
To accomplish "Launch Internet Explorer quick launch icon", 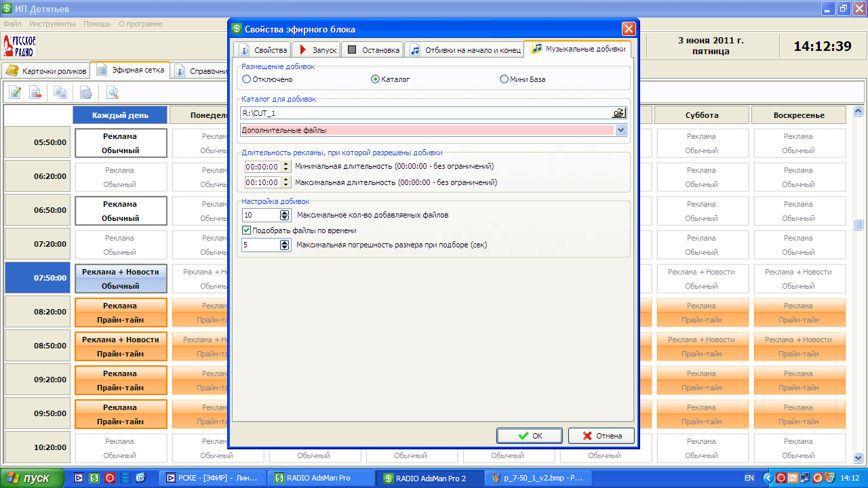I will (141, 478).
